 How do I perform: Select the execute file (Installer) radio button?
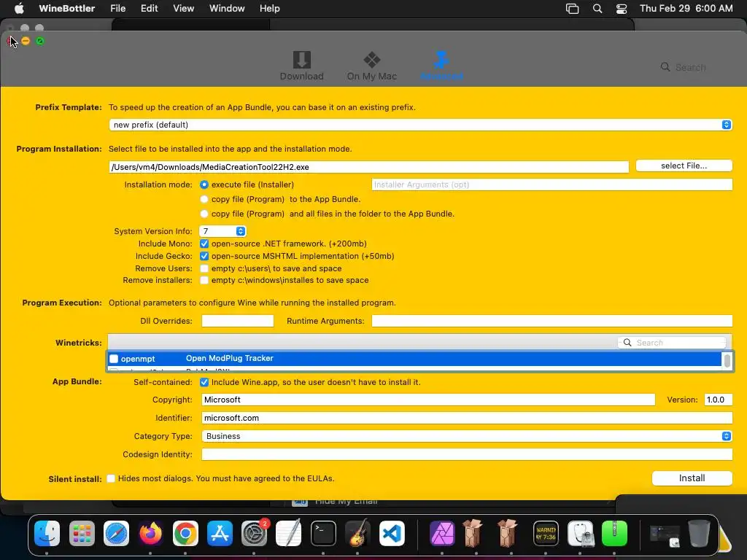tap(204, 184)
